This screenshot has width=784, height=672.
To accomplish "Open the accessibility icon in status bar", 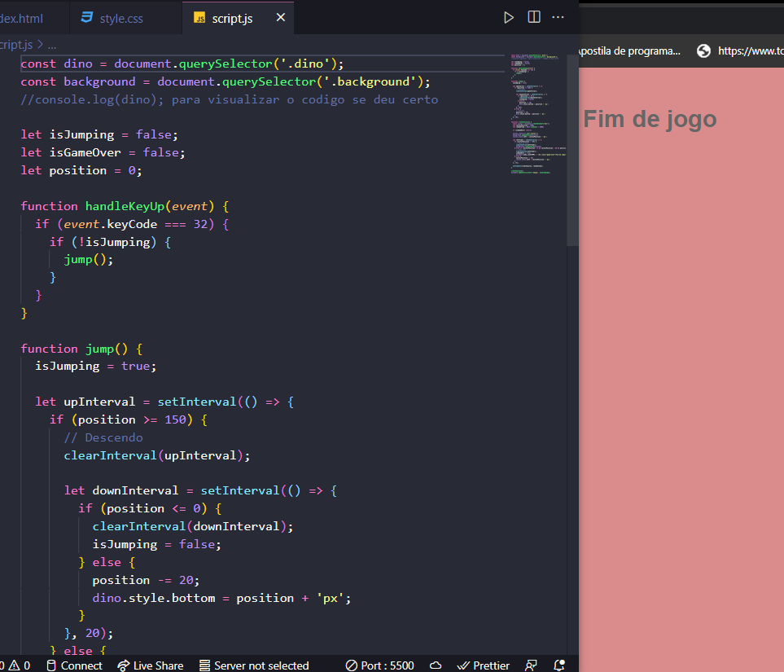I will 531,665.
